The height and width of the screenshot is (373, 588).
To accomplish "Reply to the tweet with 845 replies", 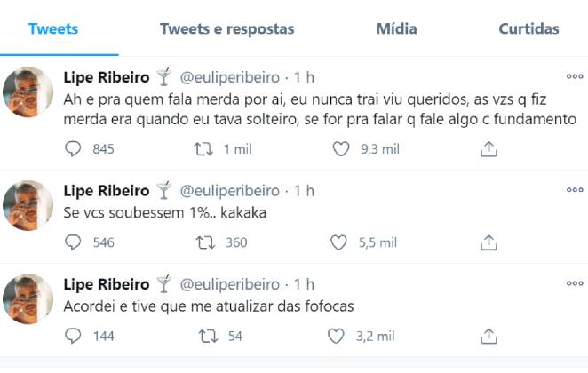I will (x=74, y=149).
